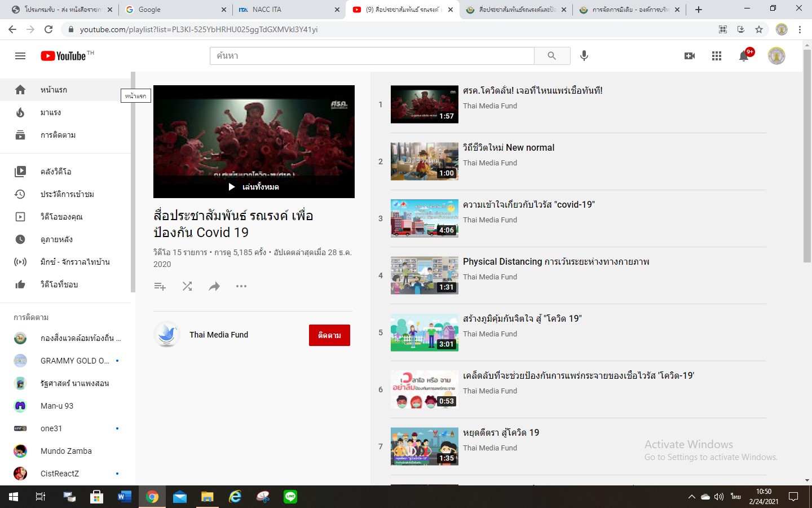Click the shuffle playlist icon
The image size is (812, 508).
(187, 286)
